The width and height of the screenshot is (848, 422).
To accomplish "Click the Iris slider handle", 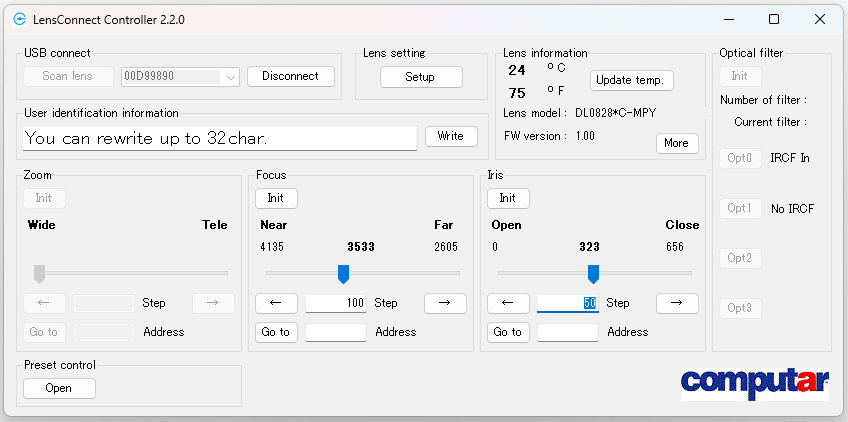I will pyautogui.click(x=593, y=273).
